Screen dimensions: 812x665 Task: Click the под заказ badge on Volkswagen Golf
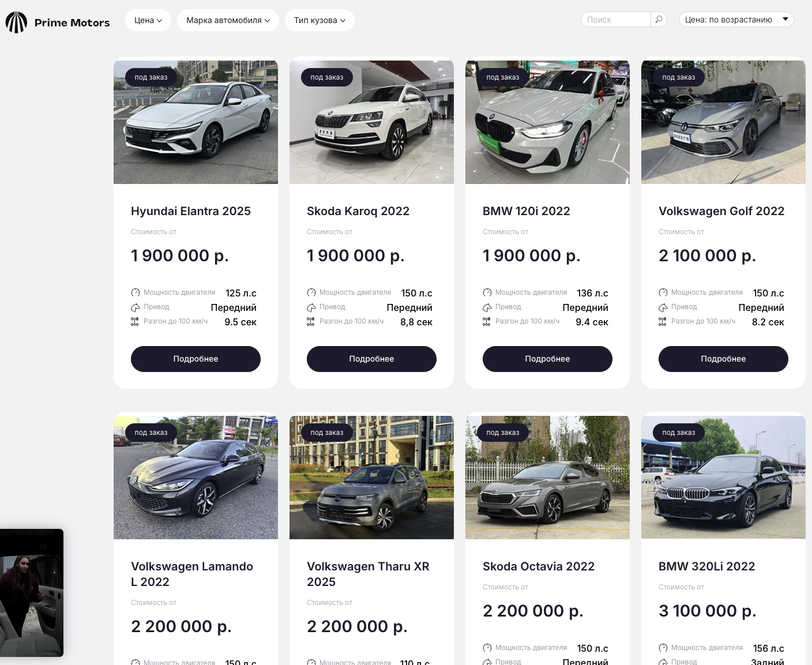pyautogui.click(x=679, y=77)
